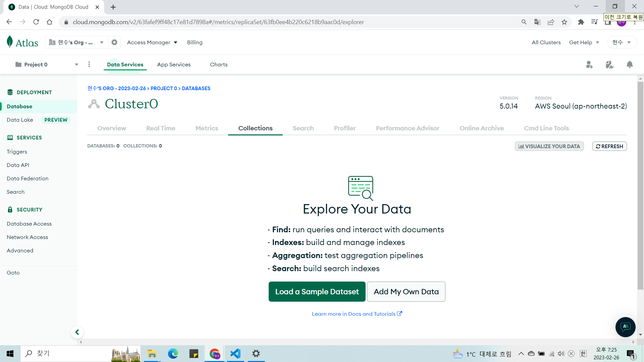Reload the browser page
Viewport: 644px width, 362px height.
[36, 22]
